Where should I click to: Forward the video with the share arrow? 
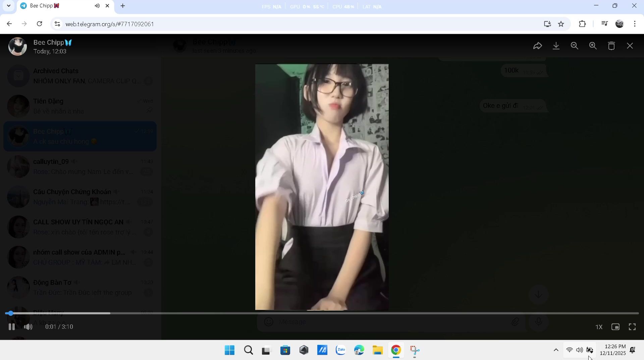[537, 46]
